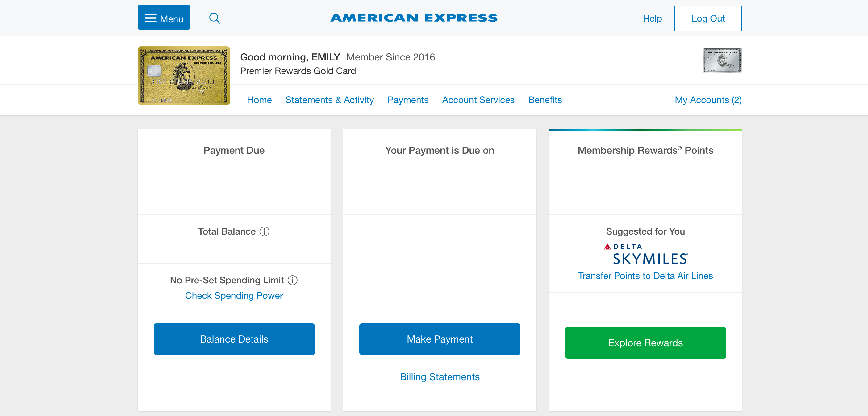
Task: Click the No Pre-Set Spending Limit info icon
Action: click(293, 280)
